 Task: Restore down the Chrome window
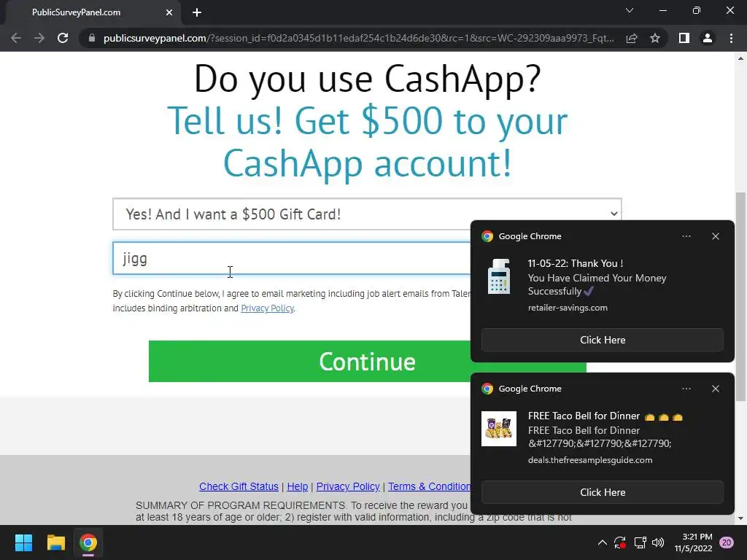click(697, 10)
